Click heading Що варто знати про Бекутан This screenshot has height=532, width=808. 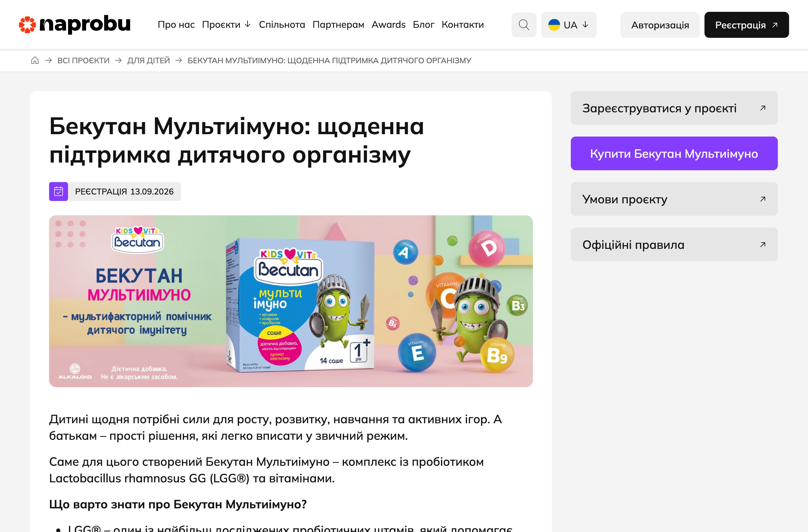tap(178, 504)
